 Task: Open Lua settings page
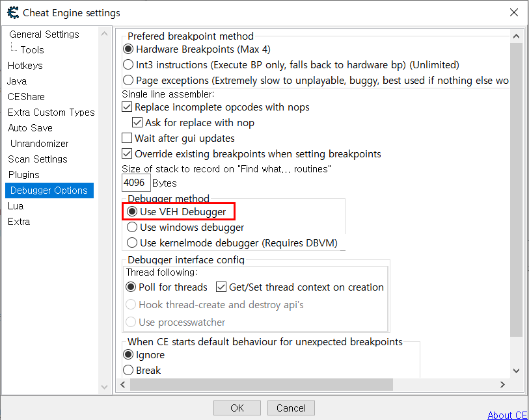point(16,206)
